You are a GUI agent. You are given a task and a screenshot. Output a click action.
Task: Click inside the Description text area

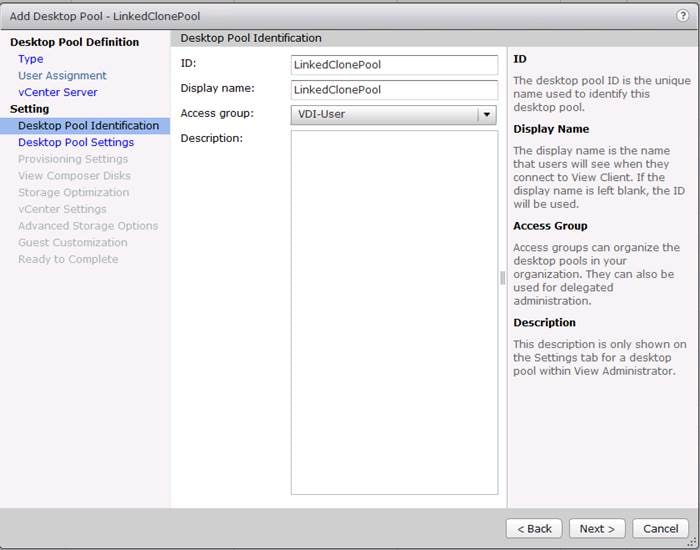[x=394, y=312]
